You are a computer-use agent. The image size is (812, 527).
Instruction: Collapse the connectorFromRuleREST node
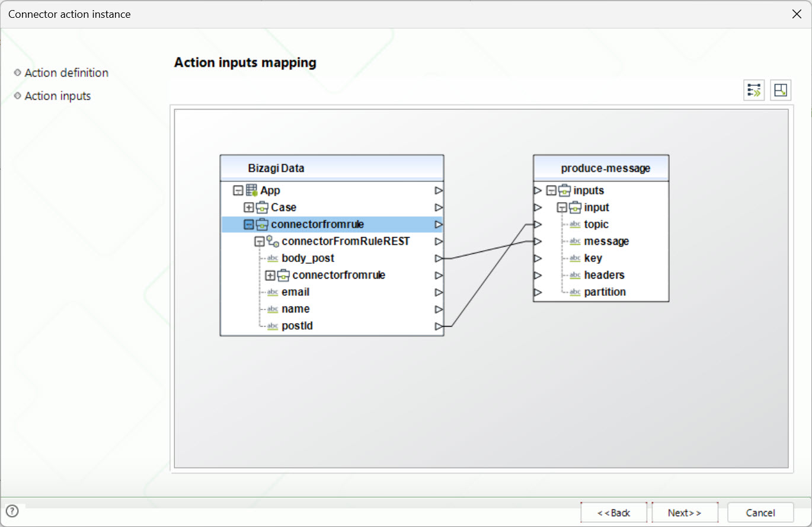point(260,241)
